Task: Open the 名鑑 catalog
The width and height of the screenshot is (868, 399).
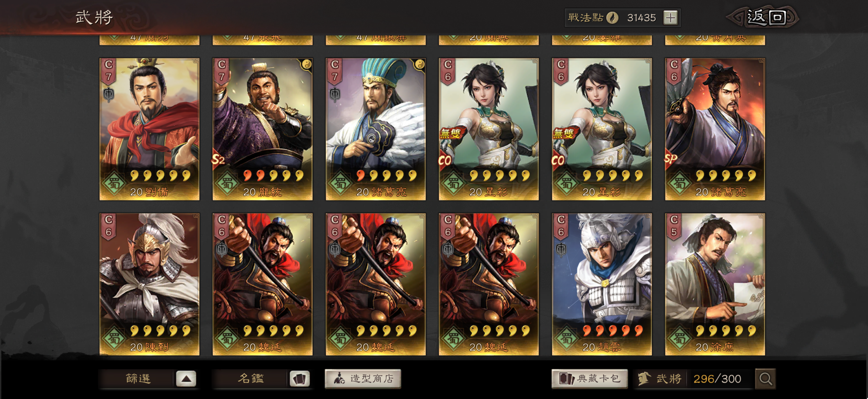Action: (251, 379)
